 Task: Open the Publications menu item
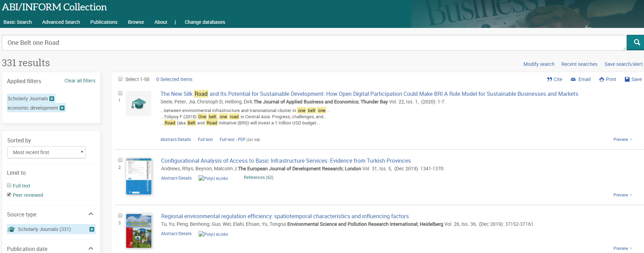pyautogui.click(x=104, y=22)
